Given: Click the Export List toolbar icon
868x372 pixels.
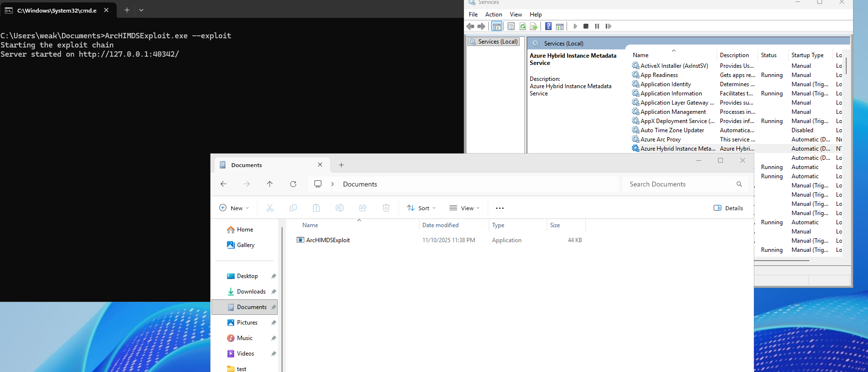Looking at the screenshot, I should click(x=534, y=26).
